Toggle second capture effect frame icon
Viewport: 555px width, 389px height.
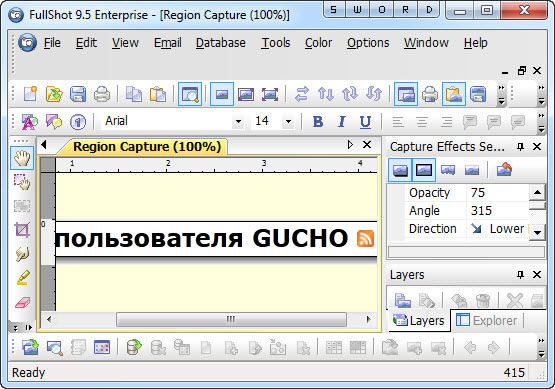(x=424, y=170)
